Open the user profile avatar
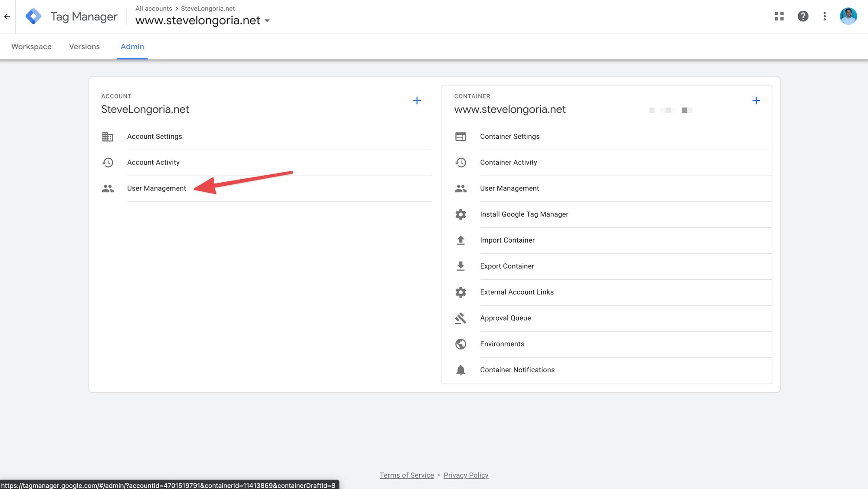Screen dimensions: 868x489 (x=848, y=16)
